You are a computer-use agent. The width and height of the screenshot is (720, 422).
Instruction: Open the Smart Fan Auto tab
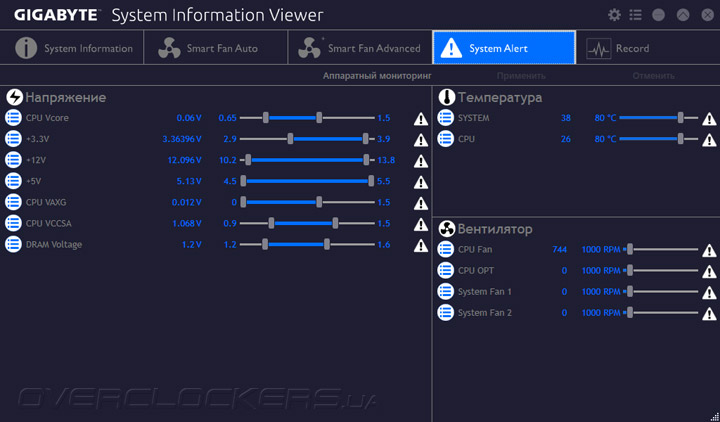[215, 48]
